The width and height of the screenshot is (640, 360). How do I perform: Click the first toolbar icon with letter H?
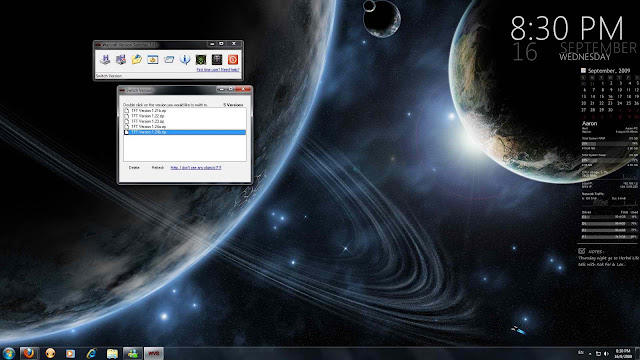coord(105,60)
